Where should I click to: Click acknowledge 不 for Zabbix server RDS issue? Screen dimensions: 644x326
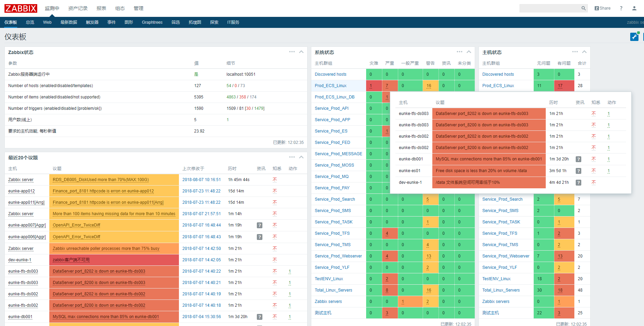tap(275, 180)
